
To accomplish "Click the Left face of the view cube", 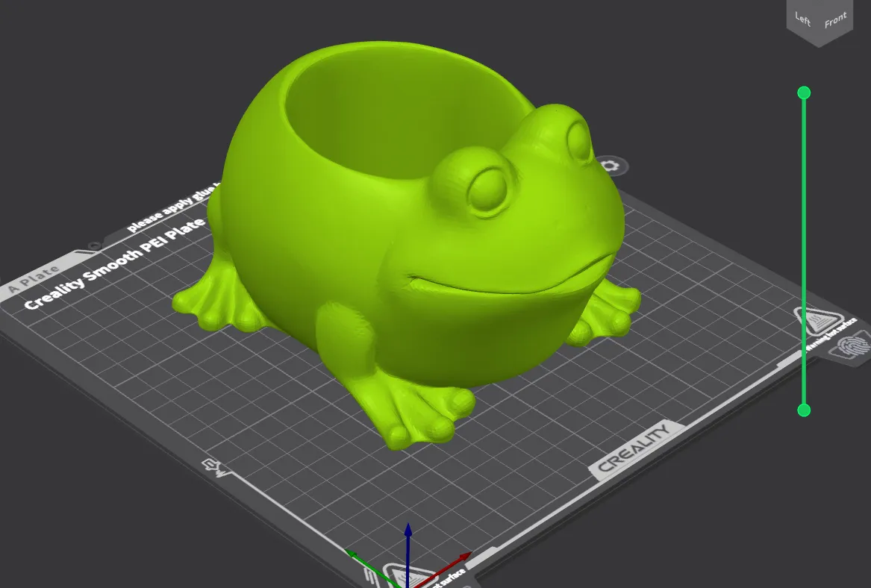I will click(802, 19).
